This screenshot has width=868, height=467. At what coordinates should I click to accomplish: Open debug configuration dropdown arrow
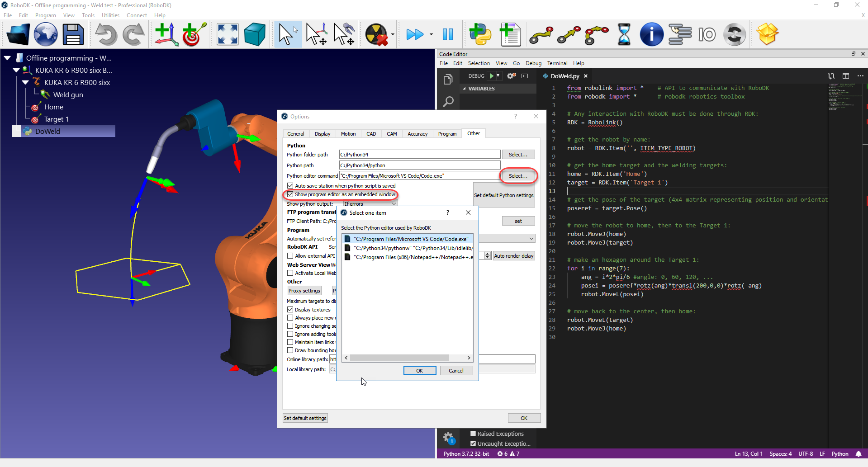point(498,76)
